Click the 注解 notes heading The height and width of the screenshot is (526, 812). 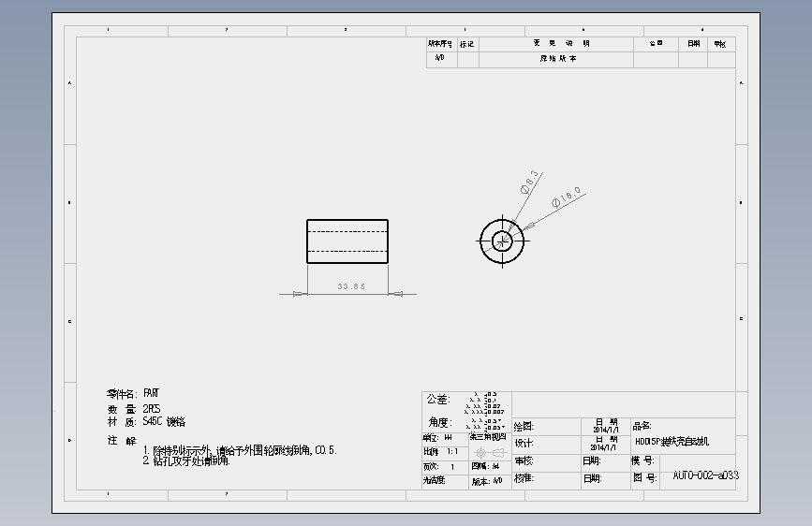[x=122, y=441]
